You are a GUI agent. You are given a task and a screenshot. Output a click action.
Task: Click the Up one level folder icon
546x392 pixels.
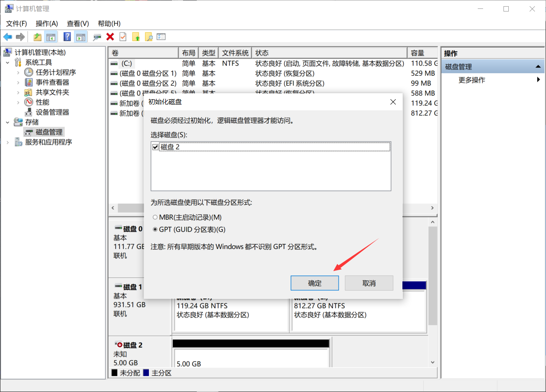tap(38, 37)
